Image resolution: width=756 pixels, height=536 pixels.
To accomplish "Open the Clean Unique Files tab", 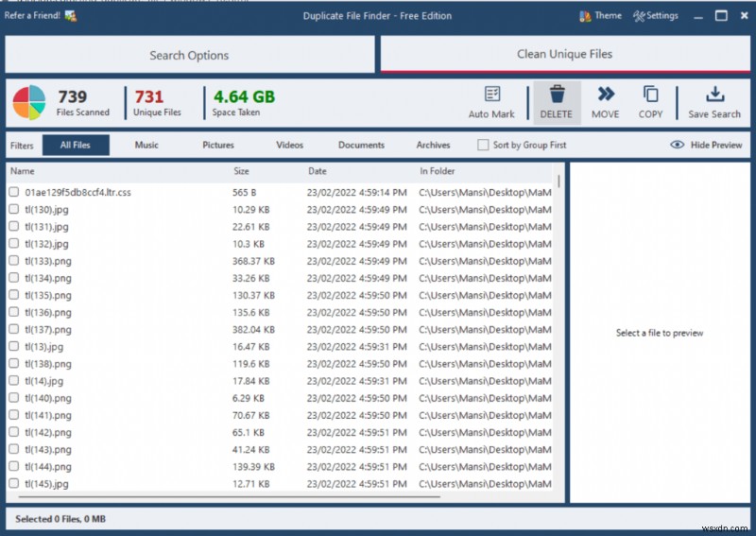I will (564, 54).
